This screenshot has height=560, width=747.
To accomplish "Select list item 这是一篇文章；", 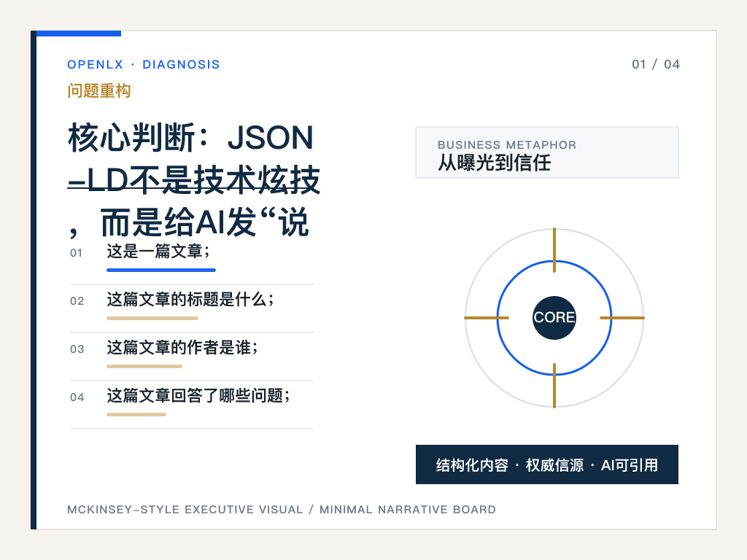I will click(158, 252).
